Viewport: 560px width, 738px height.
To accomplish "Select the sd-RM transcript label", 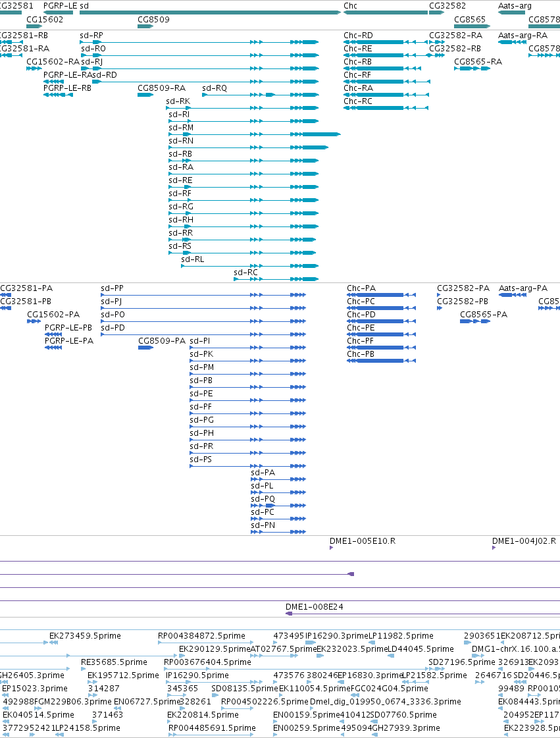I will (181, 128).
